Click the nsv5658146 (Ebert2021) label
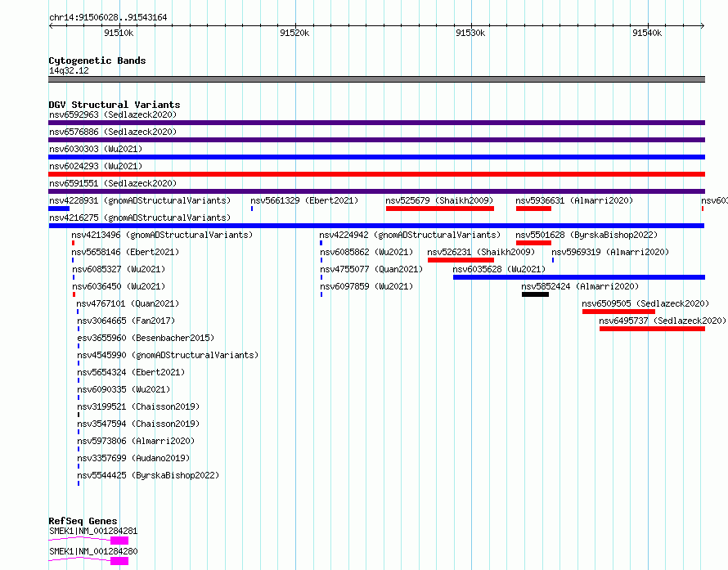The width and height of the screenshot is (728, 570). tap(125, 252)
